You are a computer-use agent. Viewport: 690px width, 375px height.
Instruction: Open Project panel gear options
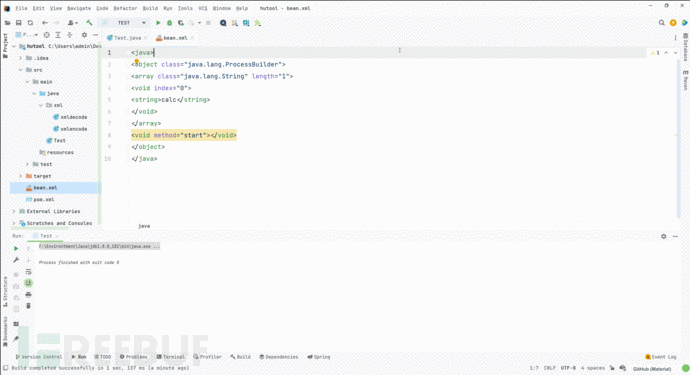[84, 35]
